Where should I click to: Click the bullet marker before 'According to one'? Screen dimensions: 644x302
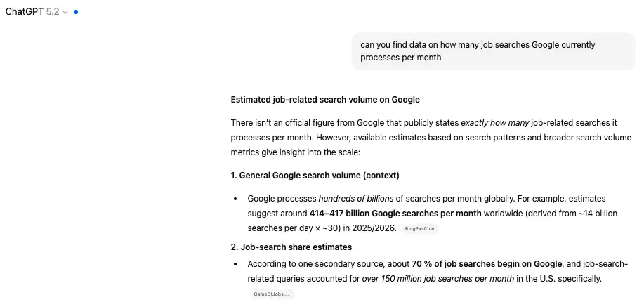pos(236,264)
